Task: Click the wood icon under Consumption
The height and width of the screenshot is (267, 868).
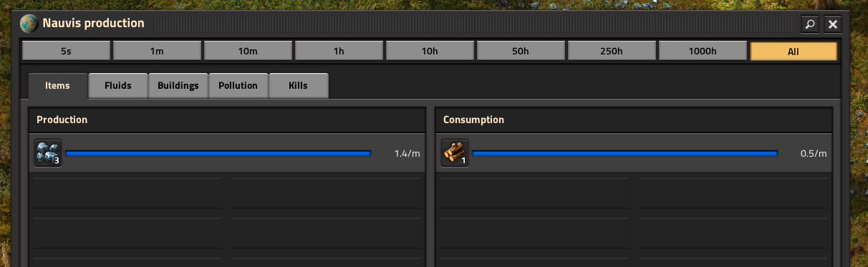Action: [455, 153]
